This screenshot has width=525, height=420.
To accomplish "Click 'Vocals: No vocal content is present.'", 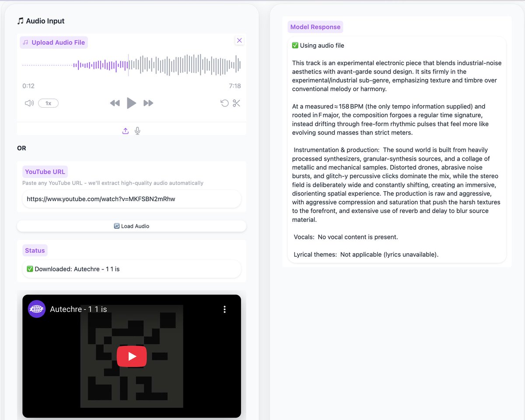I will click(346, 237).
